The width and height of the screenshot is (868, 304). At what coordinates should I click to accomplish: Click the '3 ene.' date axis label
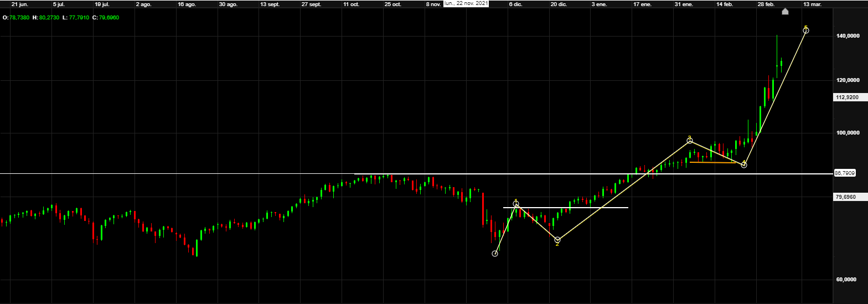[600, 4]
